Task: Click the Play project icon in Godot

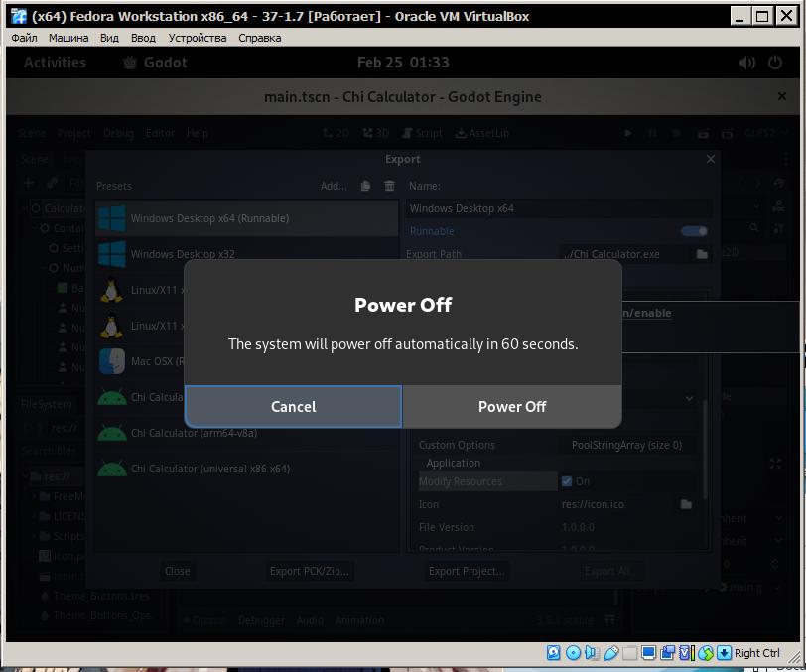Action: click(627, 133)
